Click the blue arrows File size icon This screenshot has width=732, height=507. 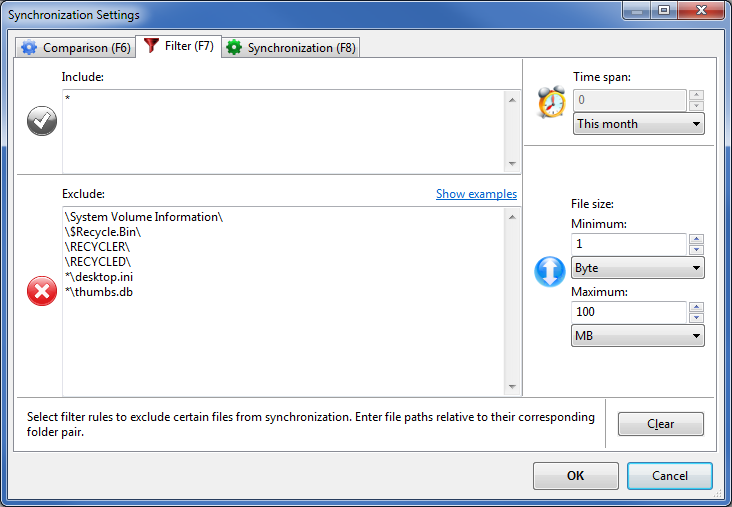pyautogui.click(x=549, y=271)
